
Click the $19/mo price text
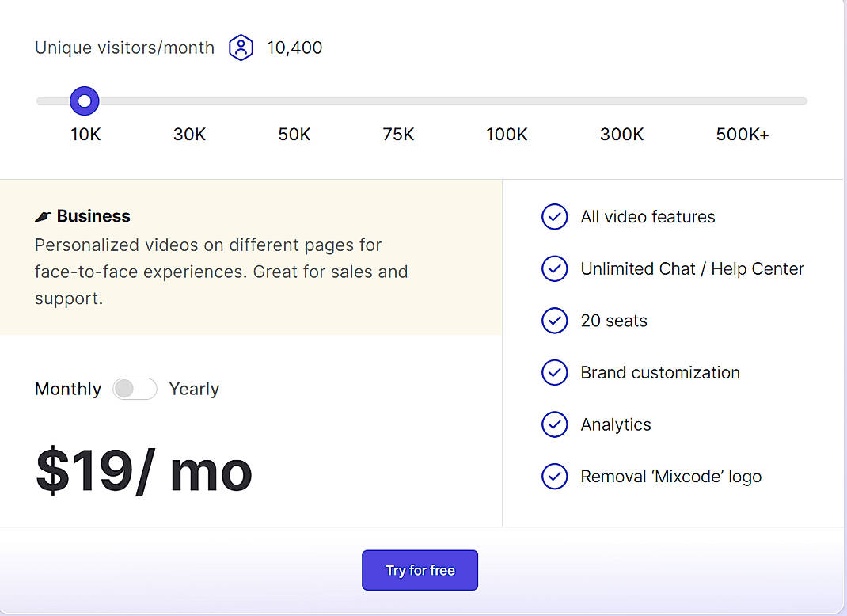142,471
